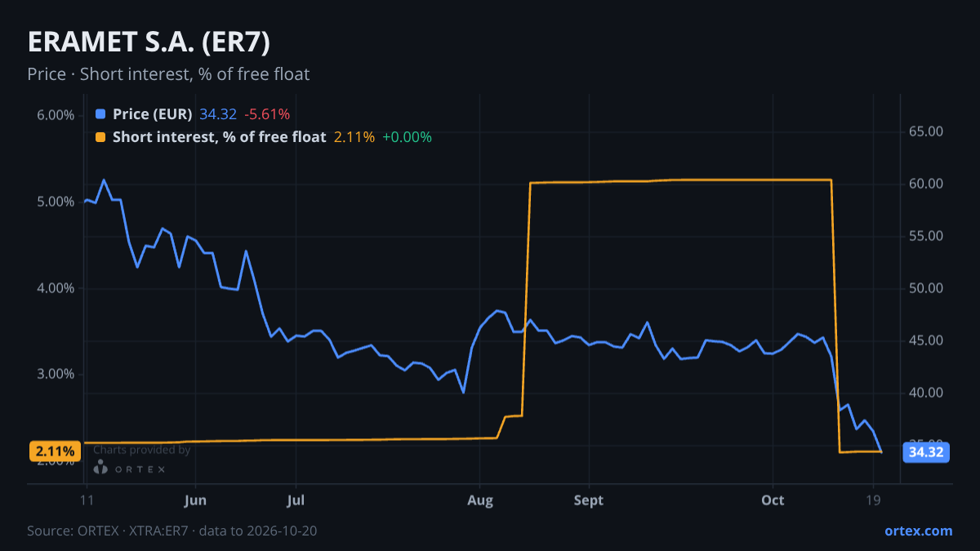
Task: Click the 5.00% left axis label
Action: click(56, 202)
